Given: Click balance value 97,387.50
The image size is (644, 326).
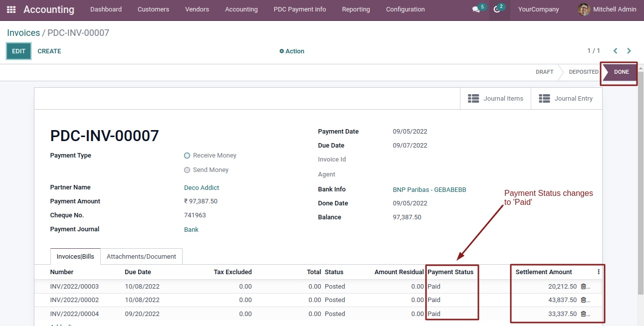Looking at the screenshot, I should click(x=407, y=217).
